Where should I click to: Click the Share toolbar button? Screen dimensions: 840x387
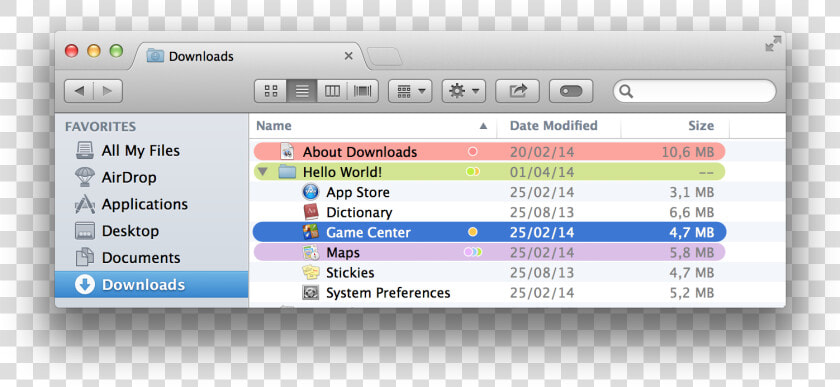tap(517, 91)
